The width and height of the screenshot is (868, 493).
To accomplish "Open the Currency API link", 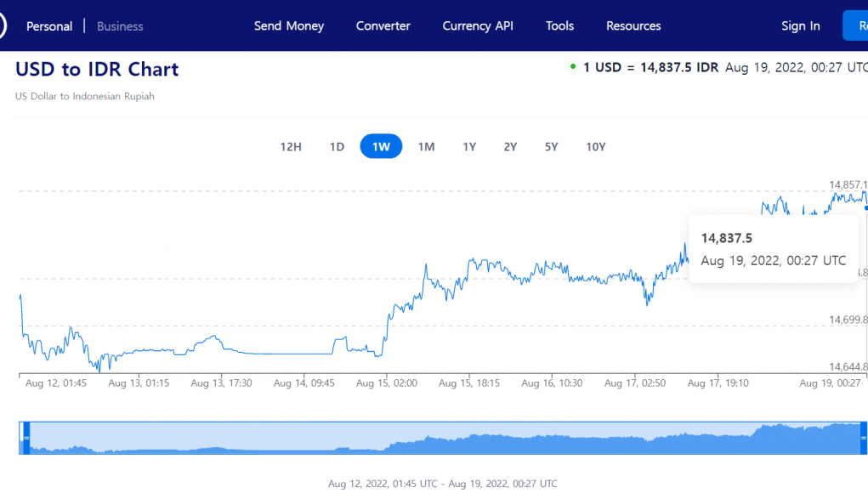I will point(478,25).
